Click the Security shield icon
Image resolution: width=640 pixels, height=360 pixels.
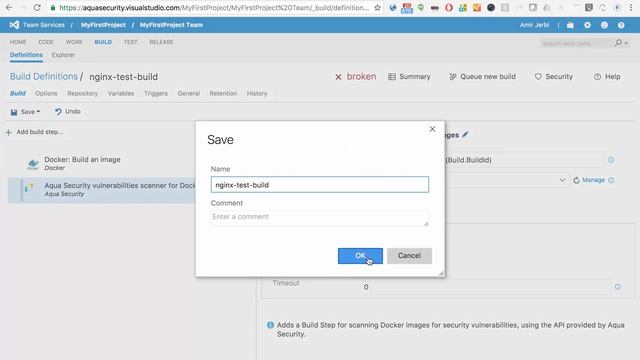pyautogui.click(x=538, y=77)
